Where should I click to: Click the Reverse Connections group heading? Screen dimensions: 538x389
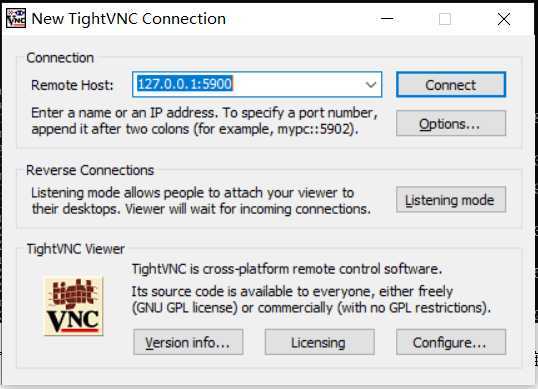tap(90, 170)
